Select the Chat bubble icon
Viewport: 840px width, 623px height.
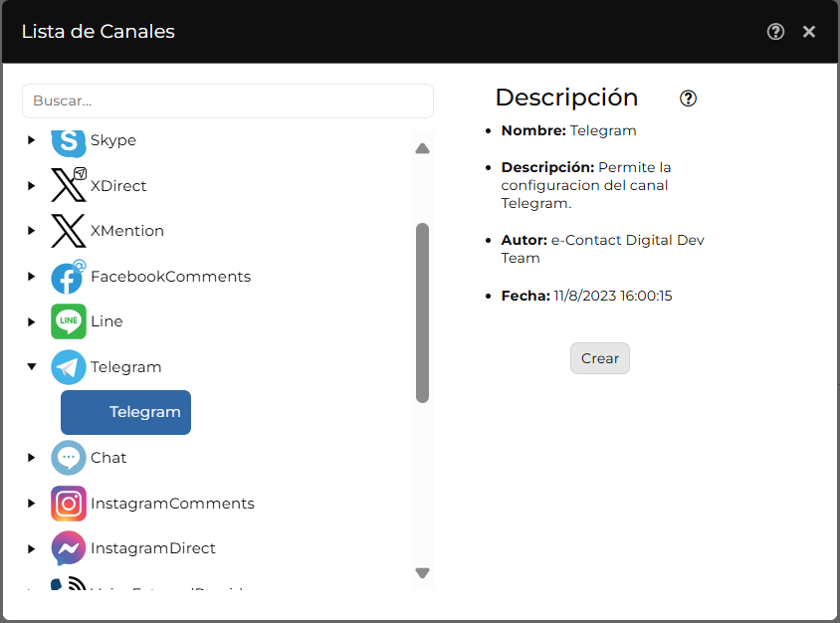point(69,458)
